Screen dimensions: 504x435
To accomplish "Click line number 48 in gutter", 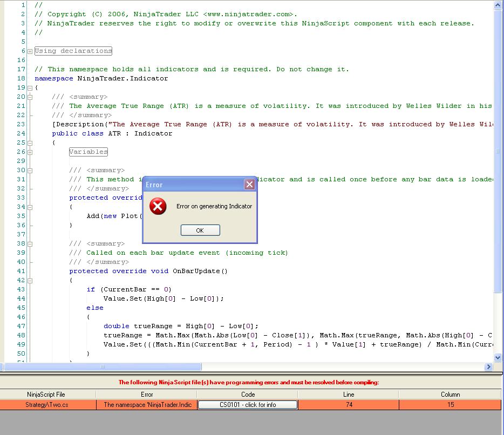I will click(21, 335).
